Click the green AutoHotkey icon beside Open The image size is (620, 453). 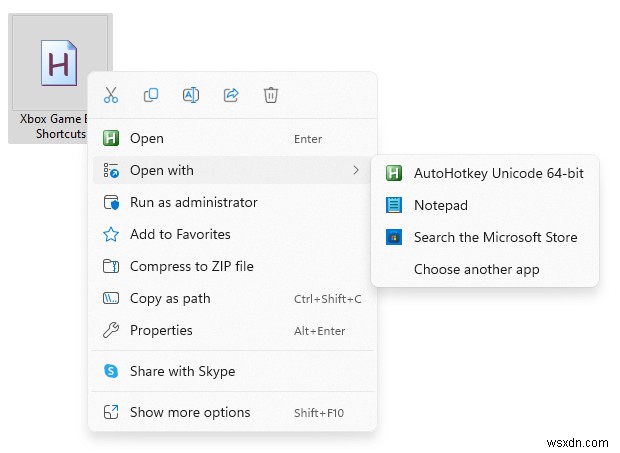[111, 138]
